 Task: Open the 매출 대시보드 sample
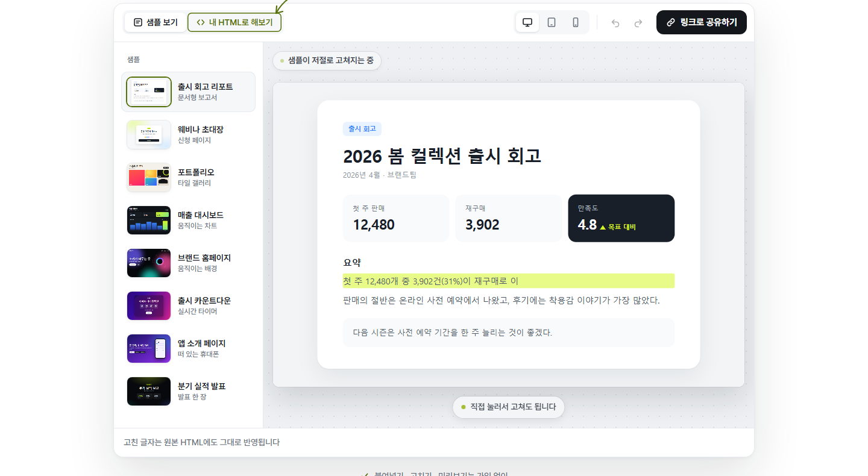[x=188, y=220]
